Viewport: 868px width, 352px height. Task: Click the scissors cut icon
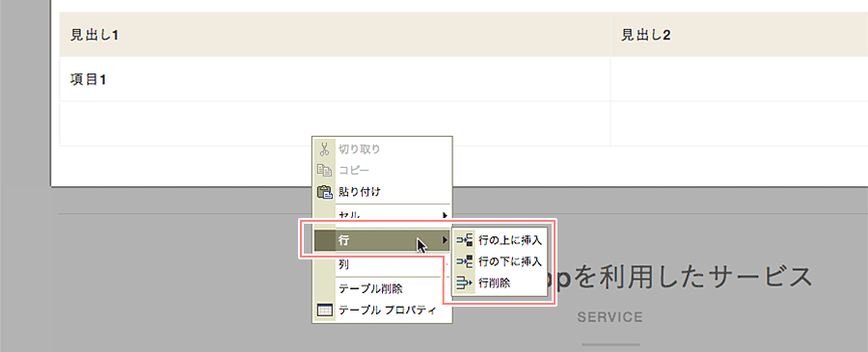click(x=324, y=149)
